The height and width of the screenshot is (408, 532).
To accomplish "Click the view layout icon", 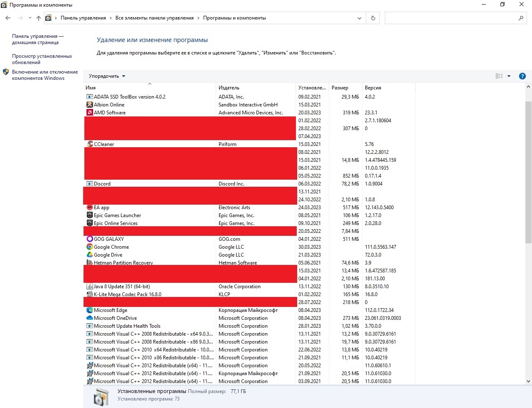I will [x=499, y=76].
